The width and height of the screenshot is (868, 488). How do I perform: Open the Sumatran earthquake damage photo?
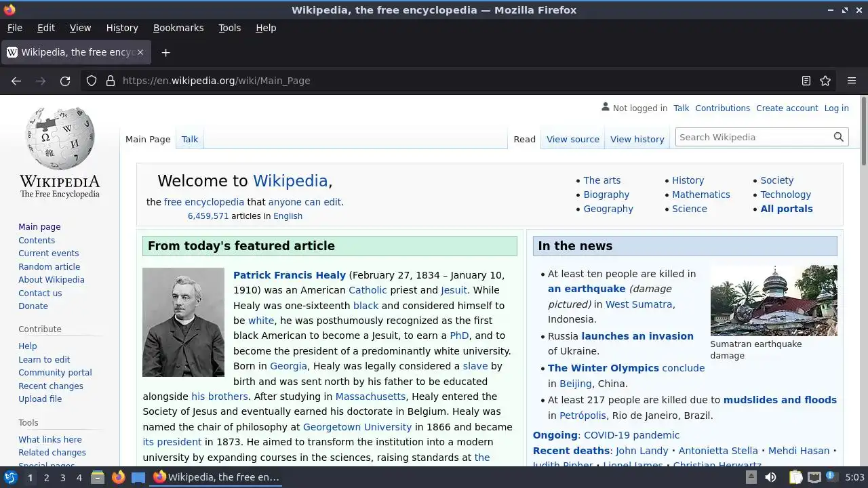[774, 300]
